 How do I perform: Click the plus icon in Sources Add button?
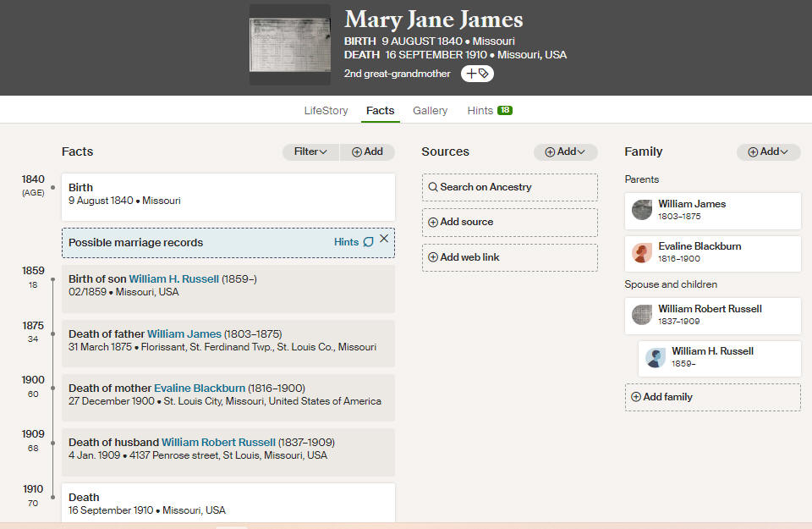pyautogui.click(x=550, y=152)
